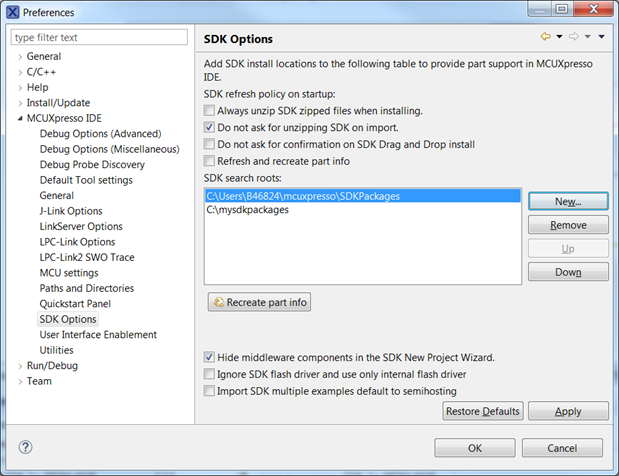Viewport: 619px width, 476px height.
Task: Uncheck Do not ask for unzipping SDK
Action: [x=209, y=127]
